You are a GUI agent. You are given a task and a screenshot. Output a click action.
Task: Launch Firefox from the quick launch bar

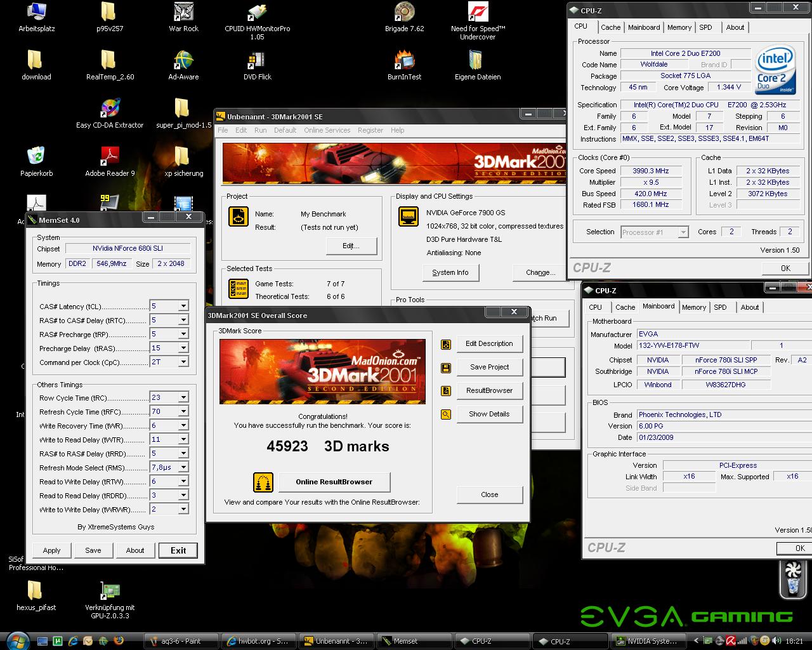point(118,640)
